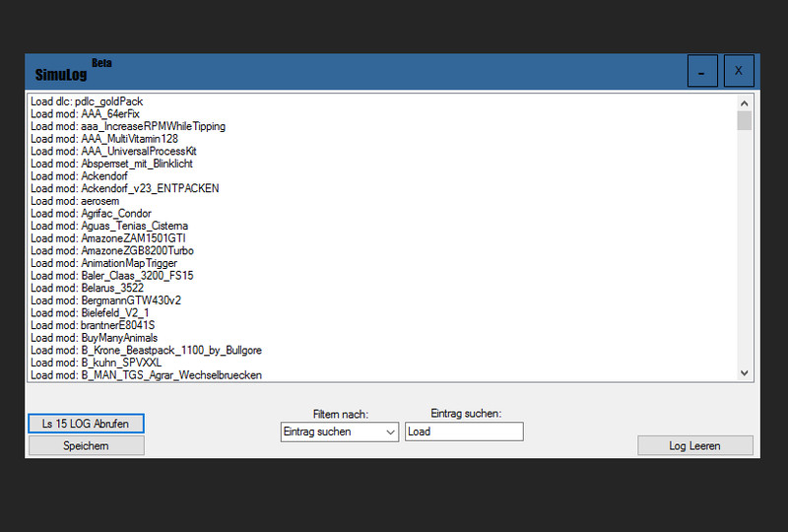Click the Ackendorf_v23_ENTPACKEN log entry
This screenshot has width=788, height=532.
tap(124, 188)
